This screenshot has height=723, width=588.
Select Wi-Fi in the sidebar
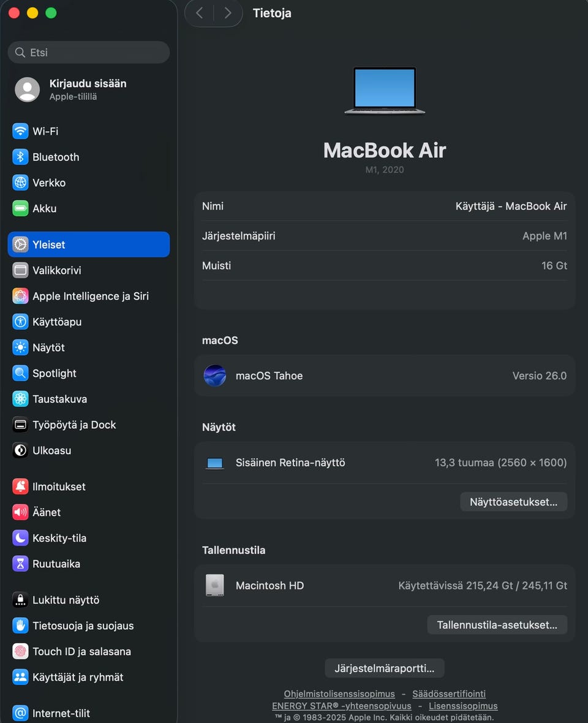click(88, 131)
